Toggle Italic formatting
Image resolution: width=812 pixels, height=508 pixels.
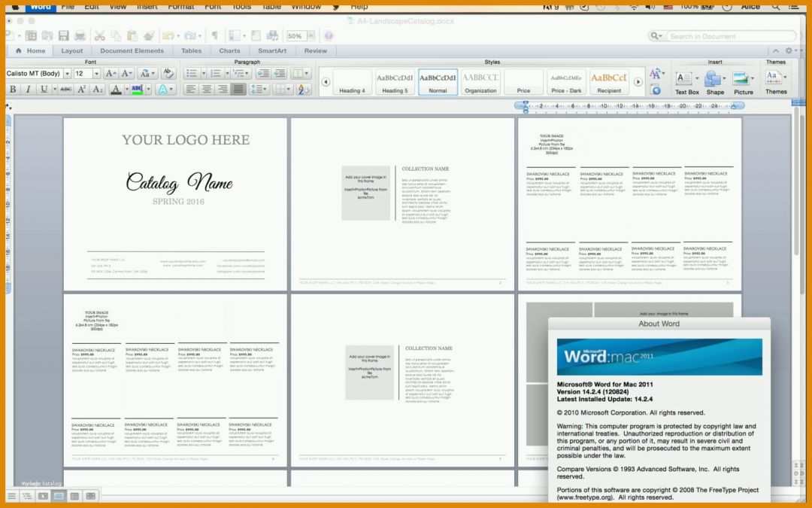[x=29, y=89]
